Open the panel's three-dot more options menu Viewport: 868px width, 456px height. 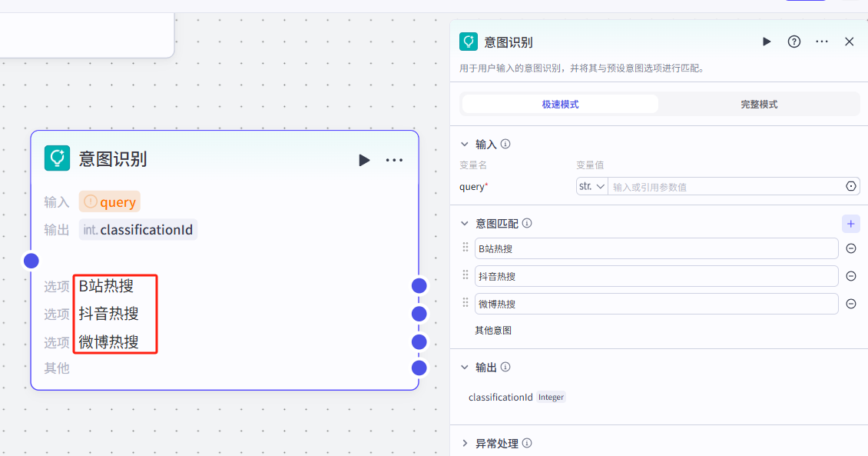pos(822,42)
